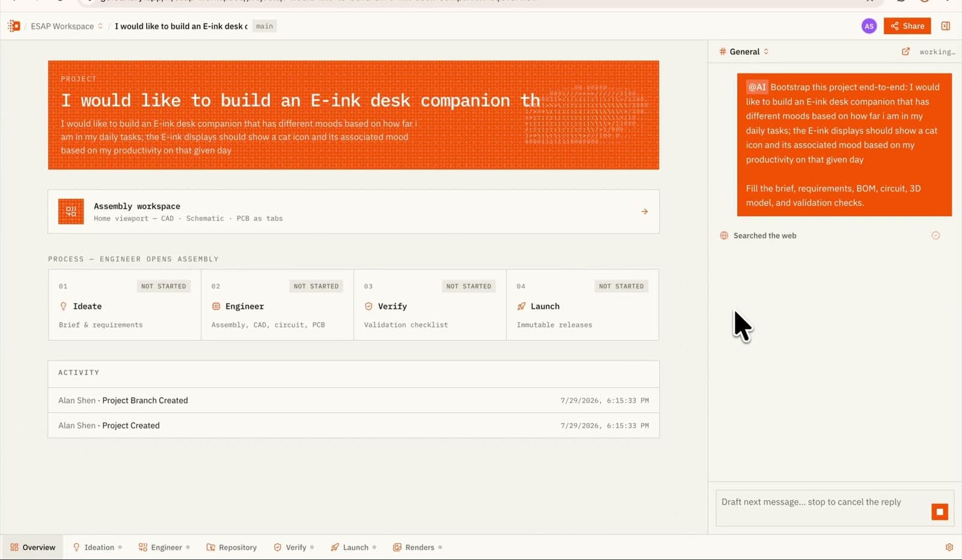Open the Ideate process step
Image resolution: width=962 pixels, height=560 pixels.
124,305
